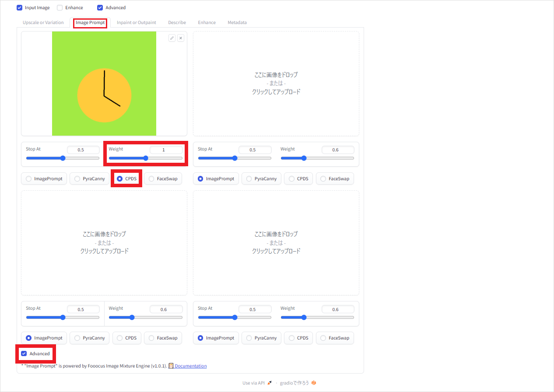Remove the uploaded clock image with the X icon
Viewport: 554px width, 392px height.
click(181, 38)
